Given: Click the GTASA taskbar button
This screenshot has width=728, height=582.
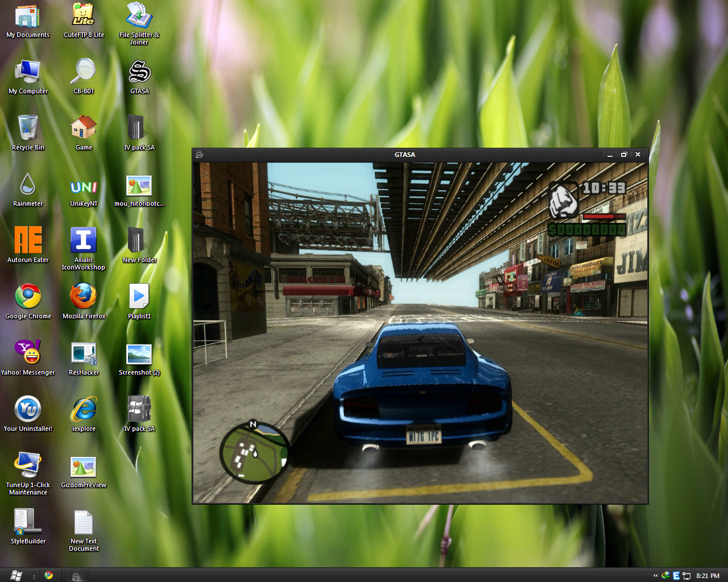Looking at the screenshot, I should pyautogui.click(x=76, y=576).
